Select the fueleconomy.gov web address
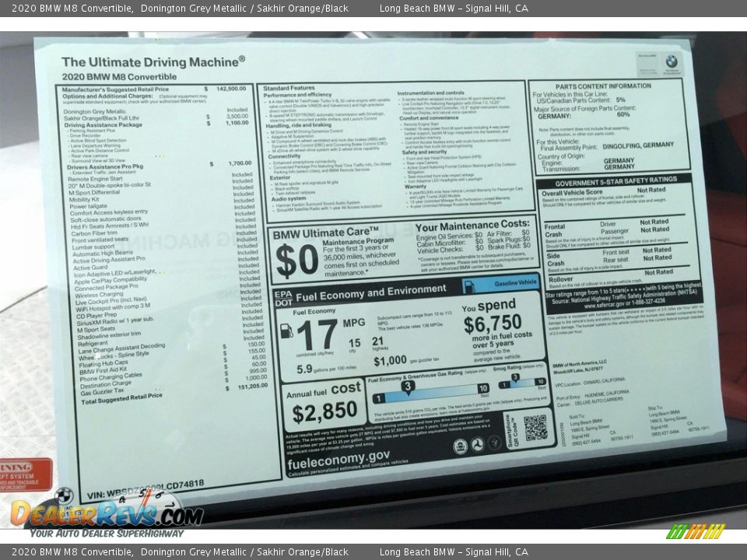The image size is (747, 560). tap(338, 459)
